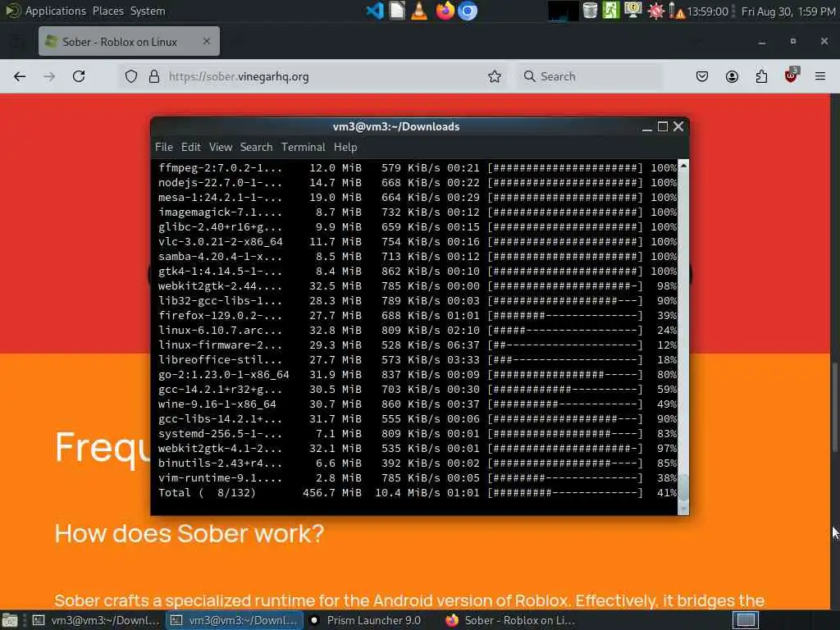Open the uBlock Origin extension icon
The image size is (840, 630).
[x=792, y=75]
